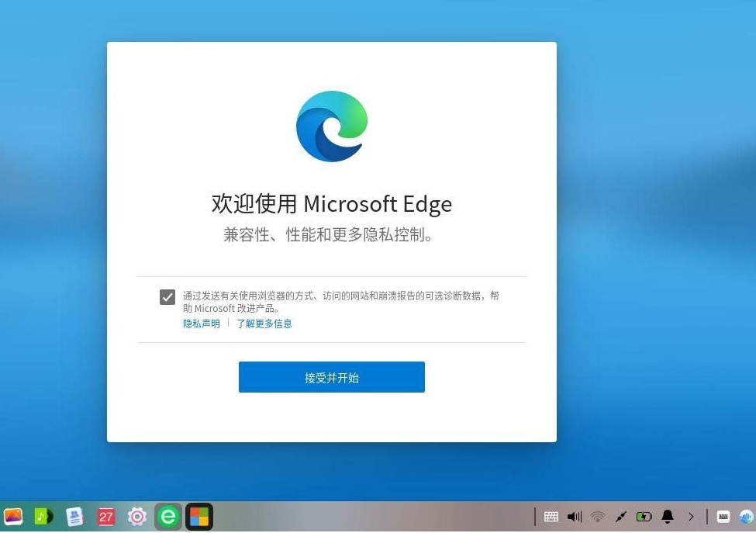Uncheck the optional diagnostic data checkbox
The width and height of the screenshot is (756, 533).
pyautogui.click(x=167, y=297)
